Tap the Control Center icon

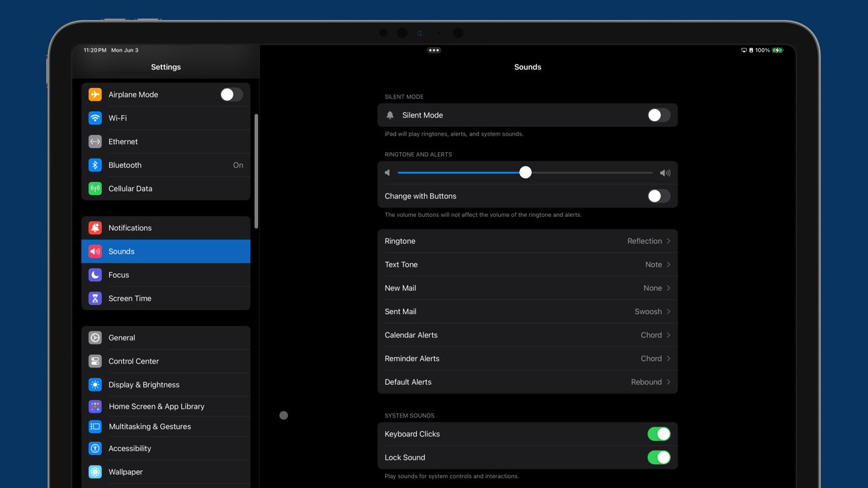[x=95, y=361]
